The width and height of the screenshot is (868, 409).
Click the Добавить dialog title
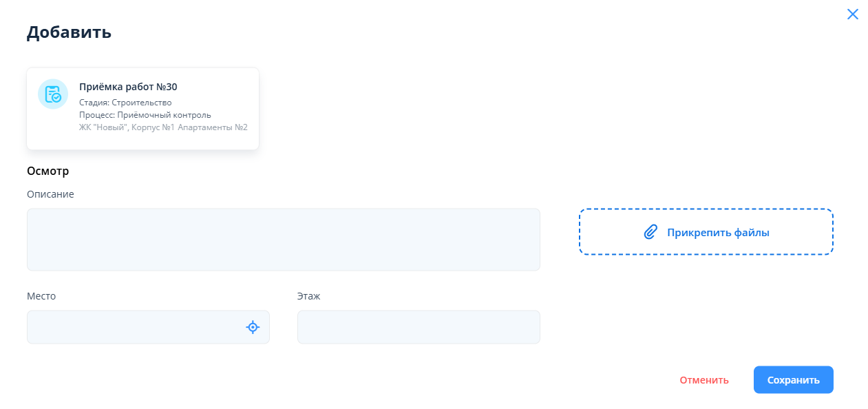pyautogui.click(x=69, y=32)
